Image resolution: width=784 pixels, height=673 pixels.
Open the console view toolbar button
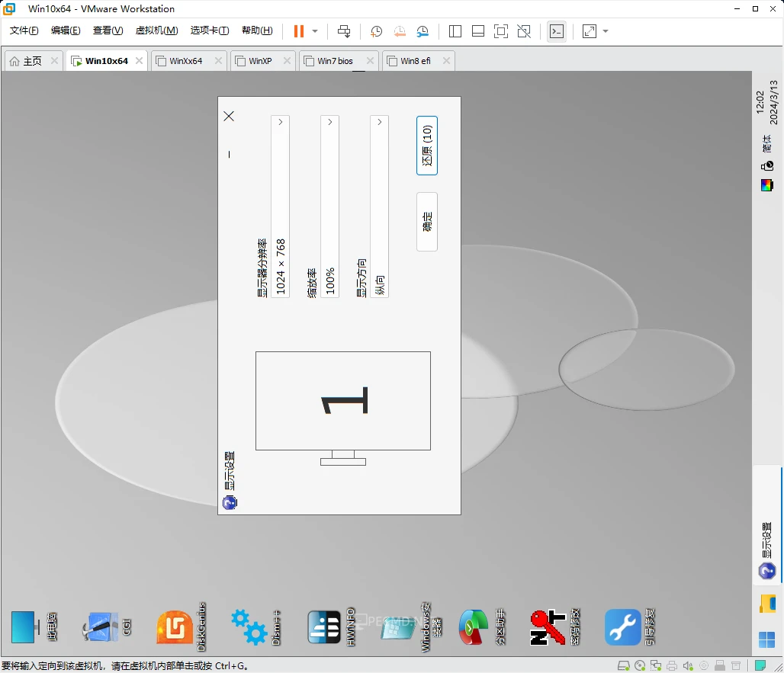(557, 31)
